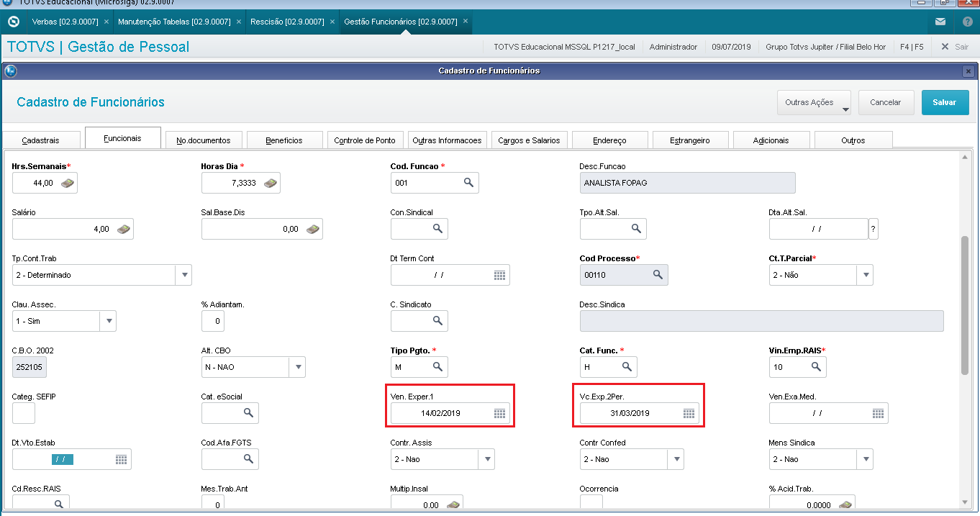The width and height of the screenshot is (980, 516).
Task: Click the Cancelar button
Action: tap(886, 102)
